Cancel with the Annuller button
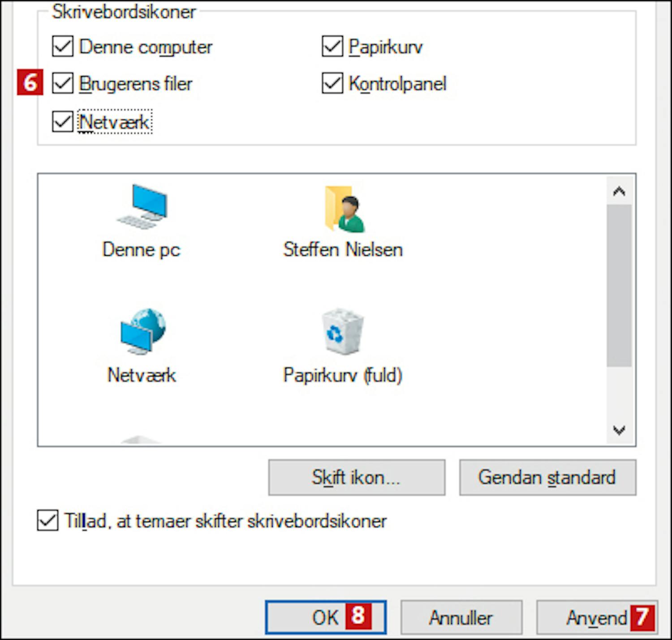 pos(461,618)
